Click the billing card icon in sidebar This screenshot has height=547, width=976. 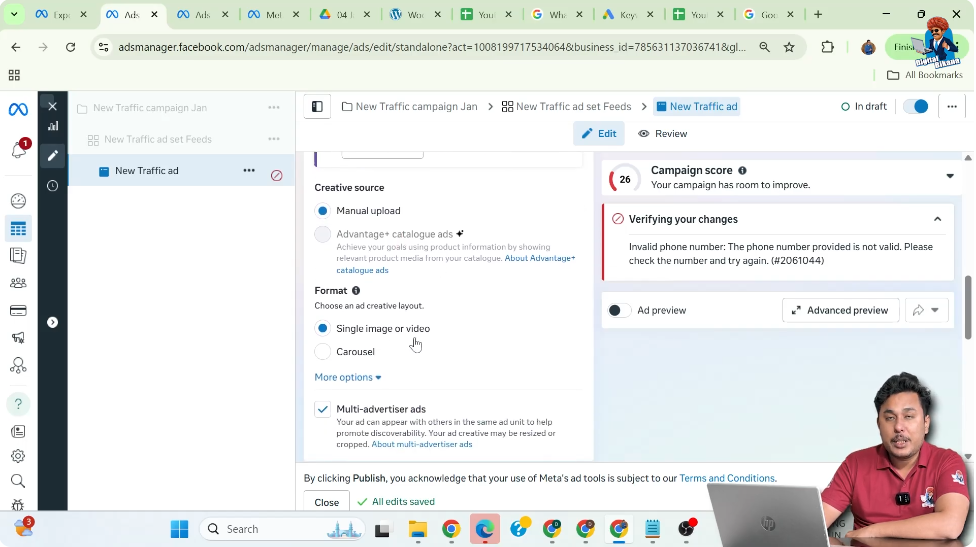point(18,310)
